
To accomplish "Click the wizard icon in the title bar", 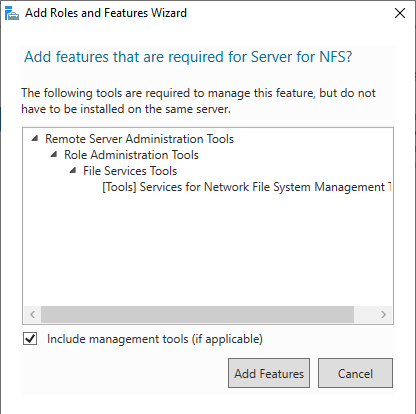I will tap(12, 13).
